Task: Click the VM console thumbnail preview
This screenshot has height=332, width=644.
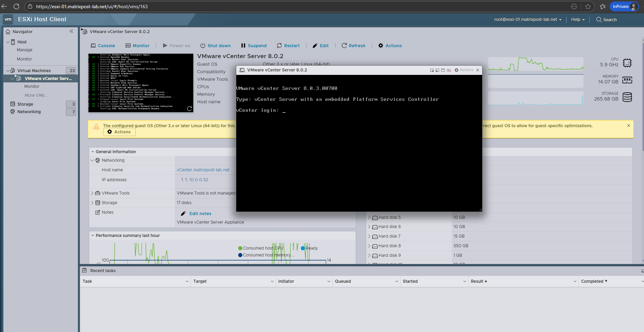Action: click(x=141, y=83)
